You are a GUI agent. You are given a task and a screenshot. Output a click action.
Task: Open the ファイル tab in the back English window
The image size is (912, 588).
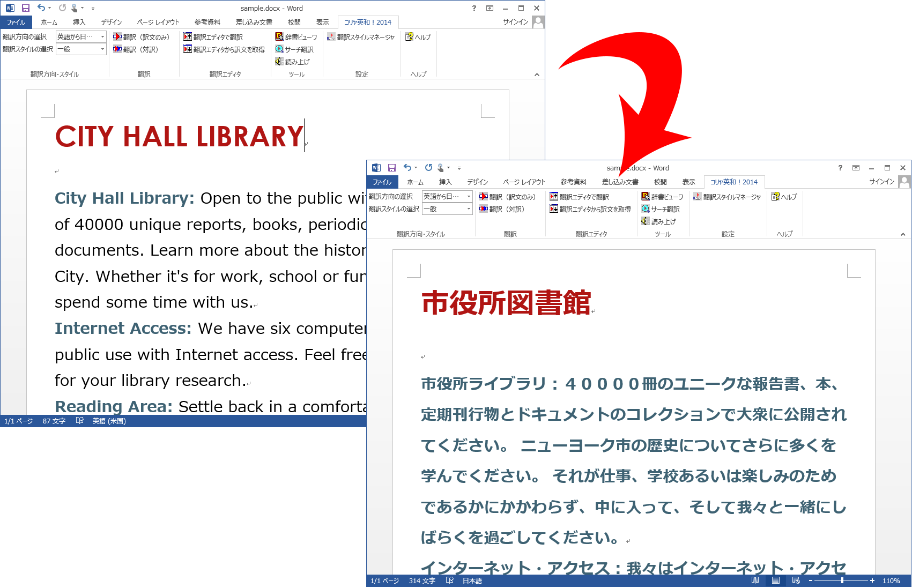[x=16, y=22]
